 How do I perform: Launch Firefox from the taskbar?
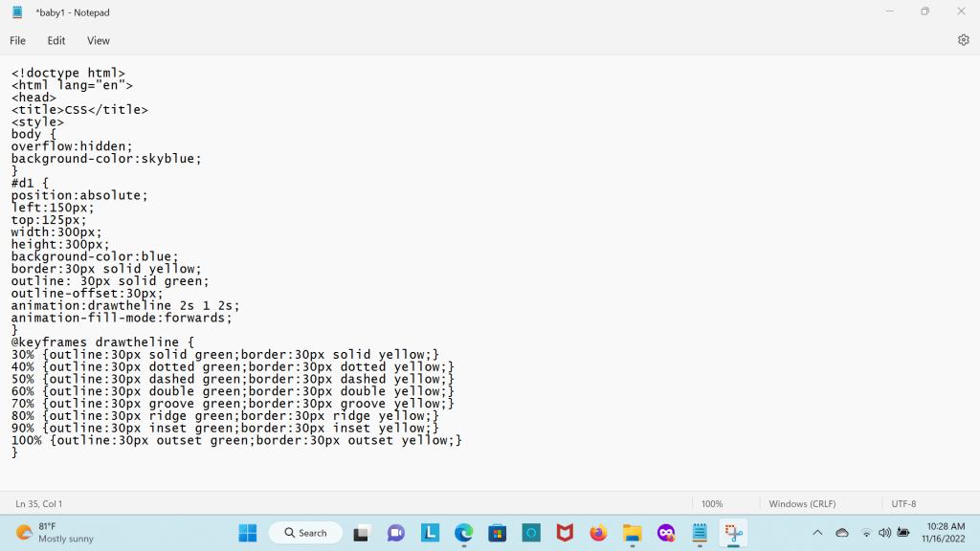point(598,533)
